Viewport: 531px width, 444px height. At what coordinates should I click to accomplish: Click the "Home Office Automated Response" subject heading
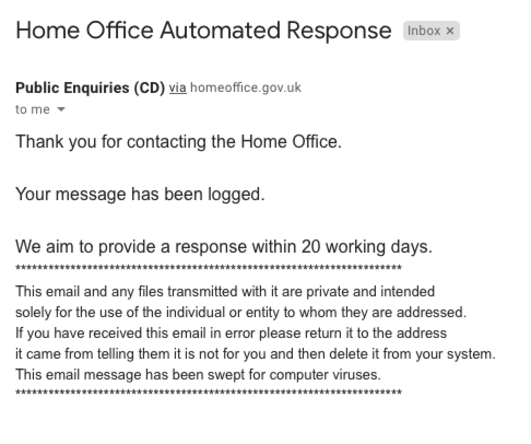tap(204, 30)
